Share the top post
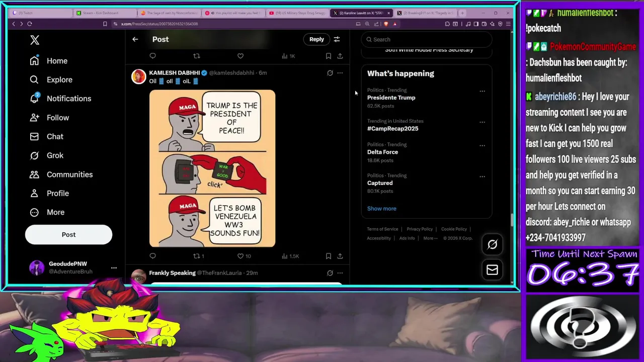644x362 pixels. pos(340,56)
